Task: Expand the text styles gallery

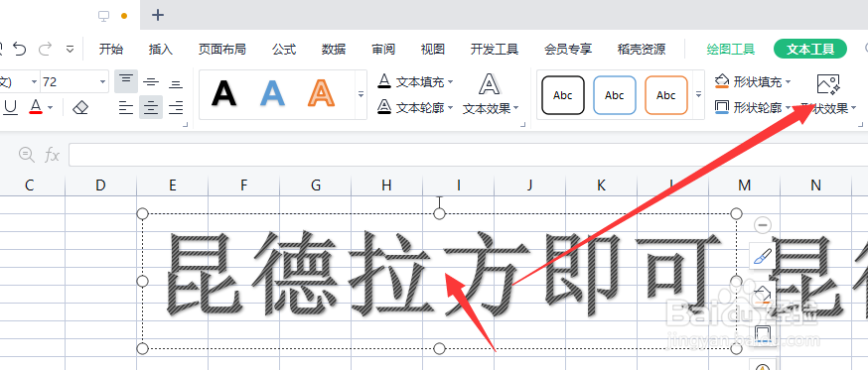Action: tap(361, 94)
